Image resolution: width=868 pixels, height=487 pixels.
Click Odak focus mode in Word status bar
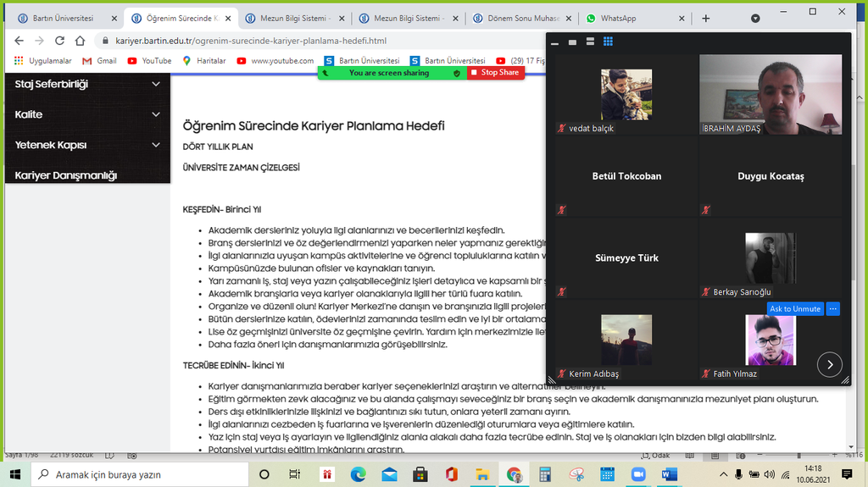(655, 456)
